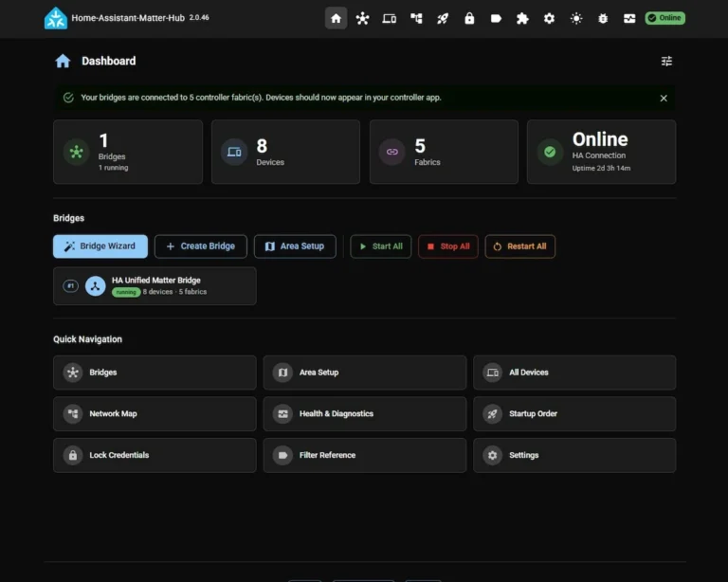
Task: Open Bridges icon in the top navigation bar
Action: tap(362, 18)
